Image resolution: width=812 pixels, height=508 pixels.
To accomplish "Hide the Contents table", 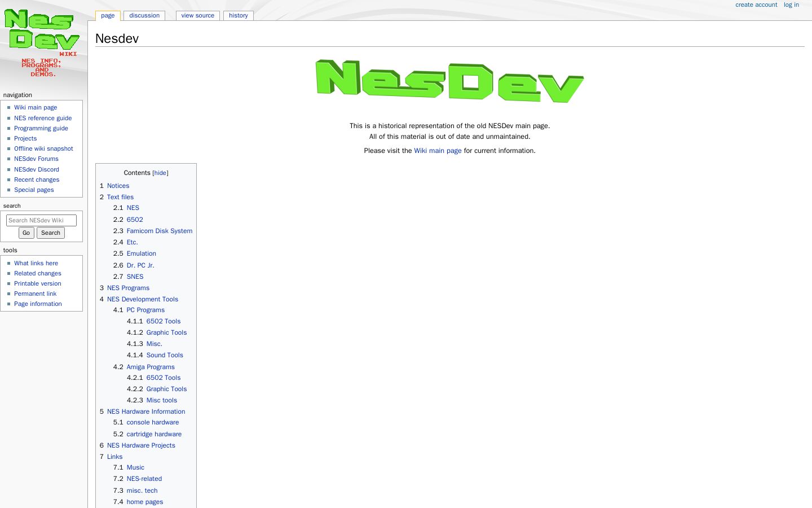I will pyautogui.click(x=160, y=173).
